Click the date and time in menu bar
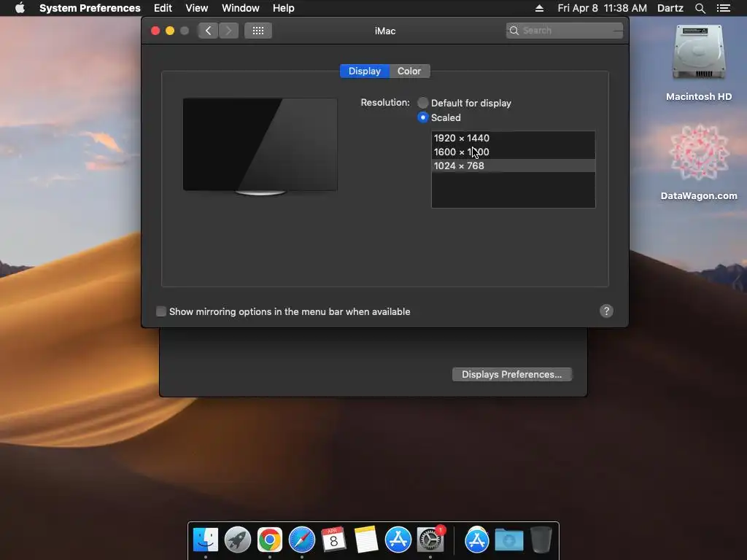The image size is (747, 560). (x=602, y=8)
